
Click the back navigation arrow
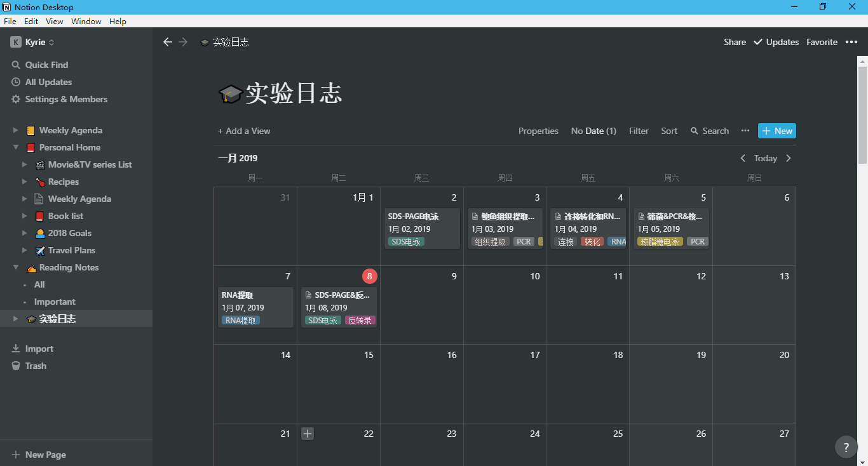(168, 42)
